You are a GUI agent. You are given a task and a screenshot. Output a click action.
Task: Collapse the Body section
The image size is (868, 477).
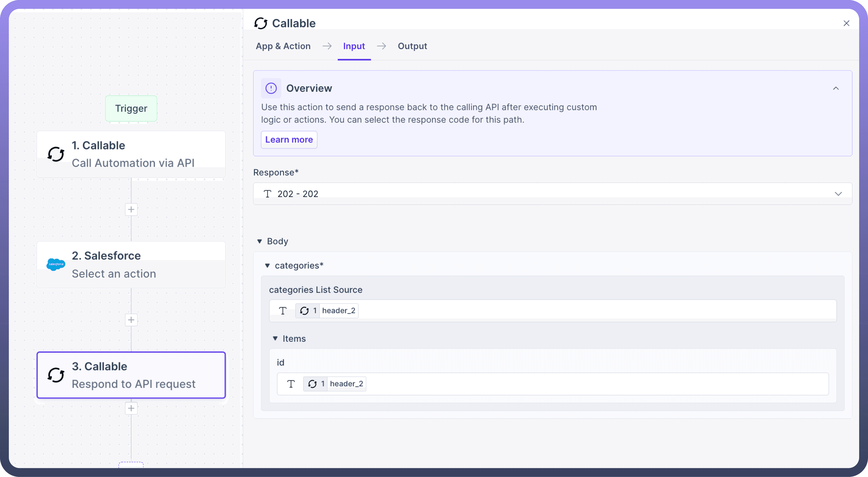(x=260, y=241)
